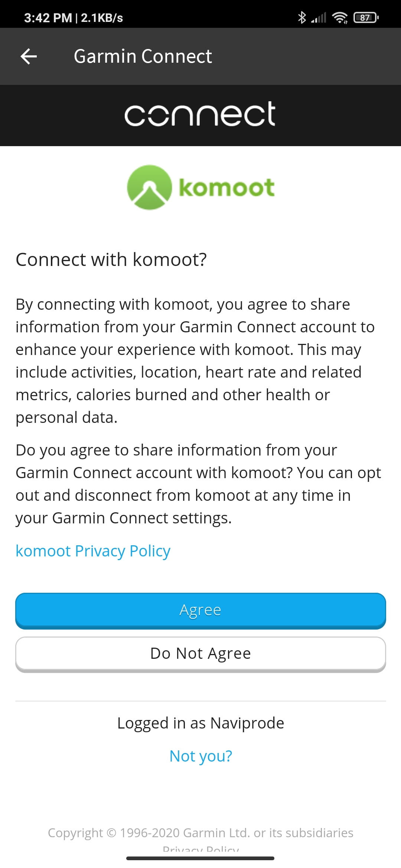Open the komoot Privacy Policy link

click(93, 551)
